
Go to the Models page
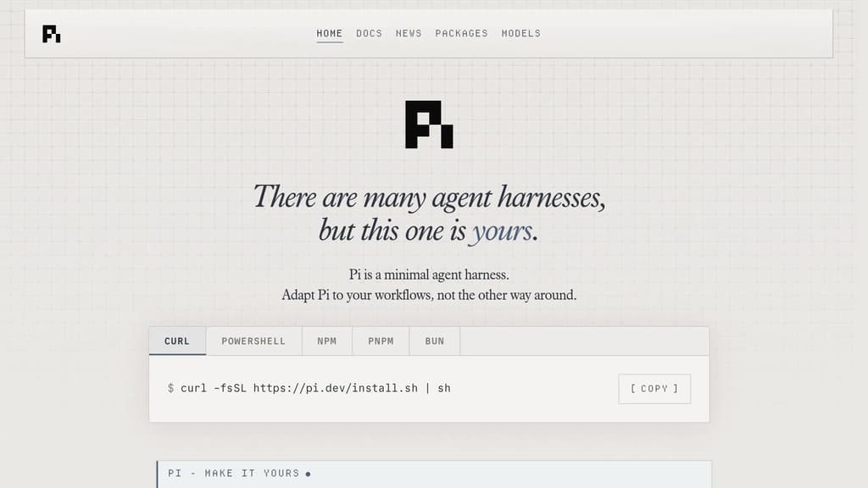[521, 33]
